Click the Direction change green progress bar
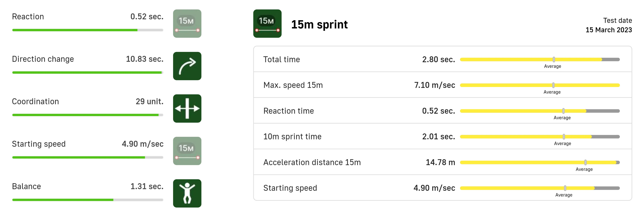Viewport: 644px width, 217px height. [87, 73]
